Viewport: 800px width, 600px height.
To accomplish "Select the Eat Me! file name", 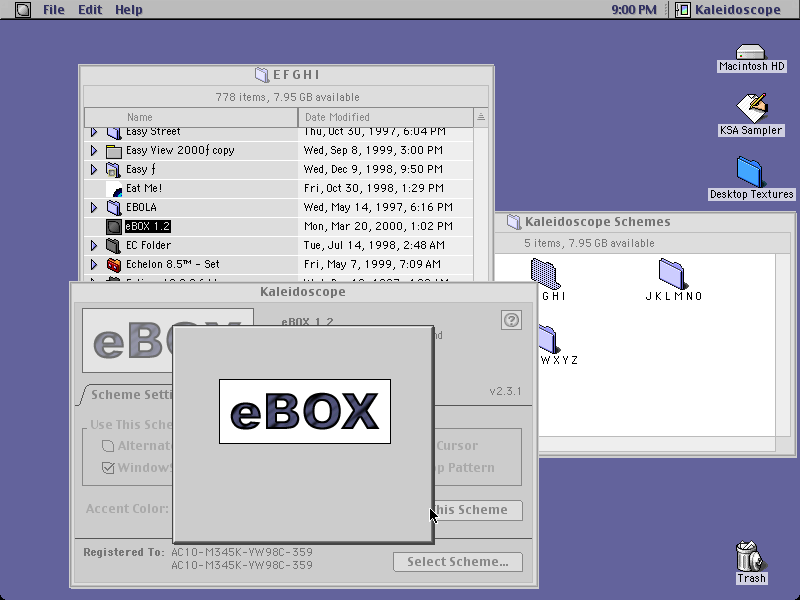I will [x=144, y=188].
